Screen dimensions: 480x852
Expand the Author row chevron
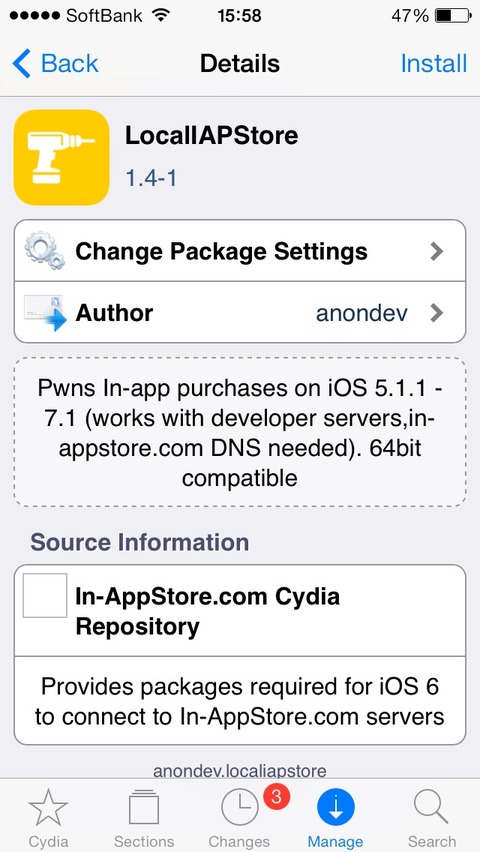[437, 313]
